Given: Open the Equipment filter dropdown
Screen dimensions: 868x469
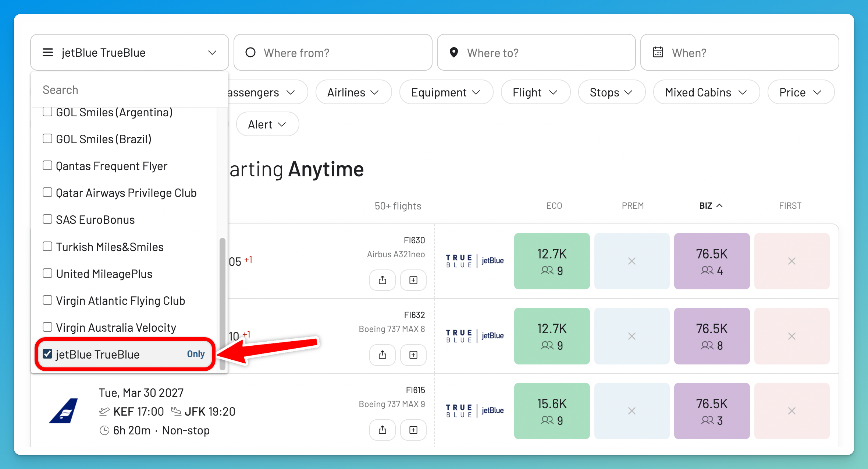Looking at the screenshot, I should (x=446, y=92).
